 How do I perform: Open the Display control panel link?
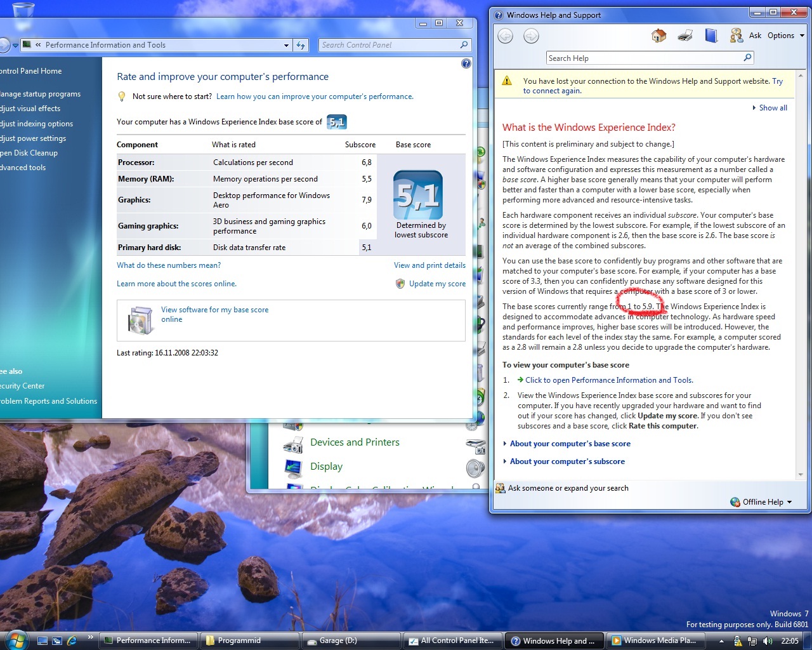tap(326, 467)
